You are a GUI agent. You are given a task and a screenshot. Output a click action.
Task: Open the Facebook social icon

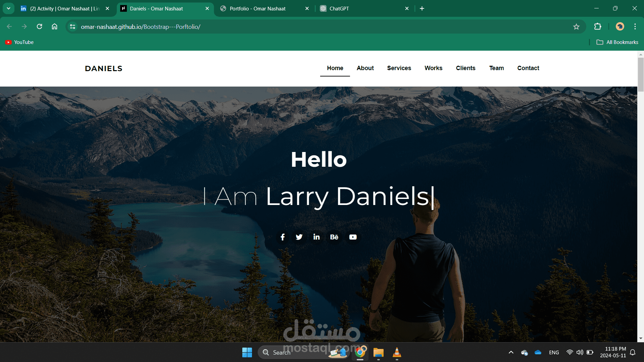coord(283,237)
